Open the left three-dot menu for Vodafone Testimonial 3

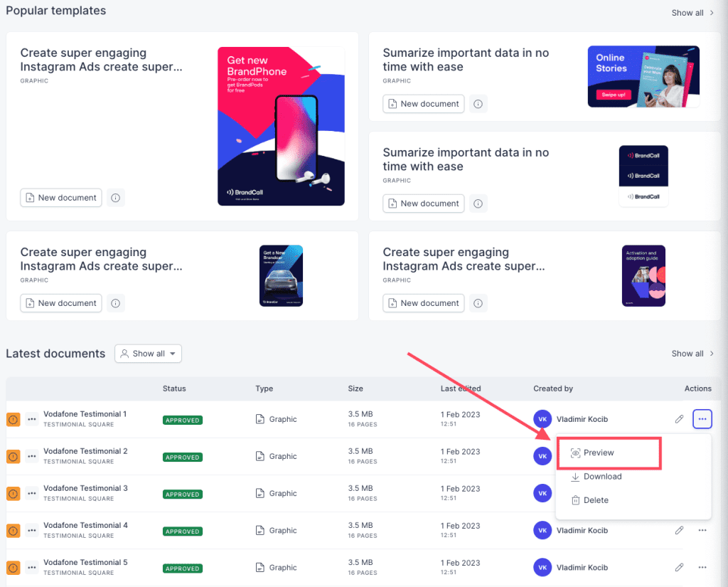point(31,494)
